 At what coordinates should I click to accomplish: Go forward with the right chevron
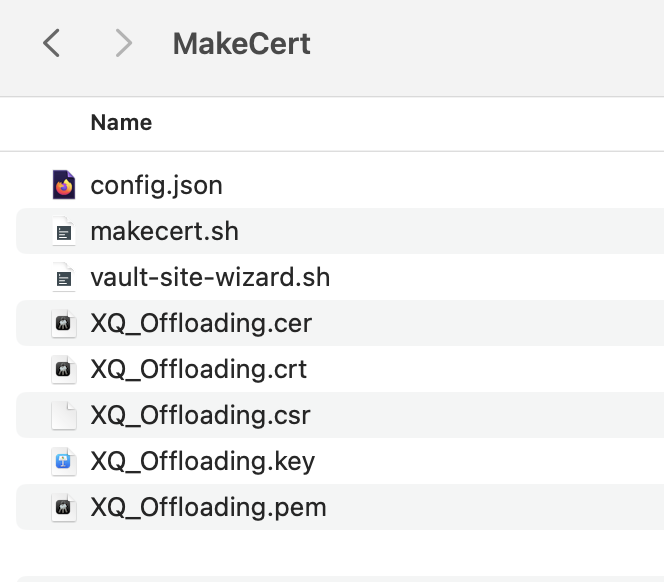[x=124, y=43]
